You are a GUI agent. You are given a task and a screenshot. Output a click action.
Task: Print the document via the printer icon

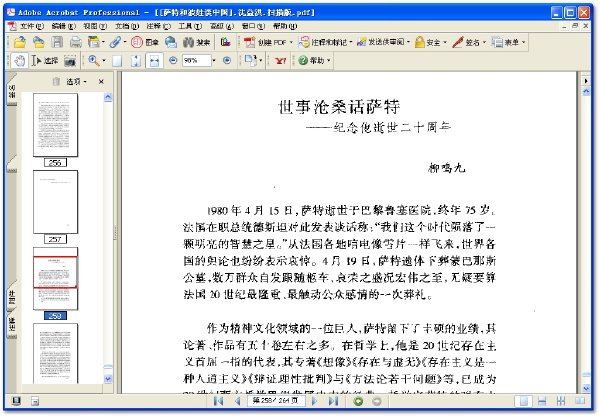(75, 42)
